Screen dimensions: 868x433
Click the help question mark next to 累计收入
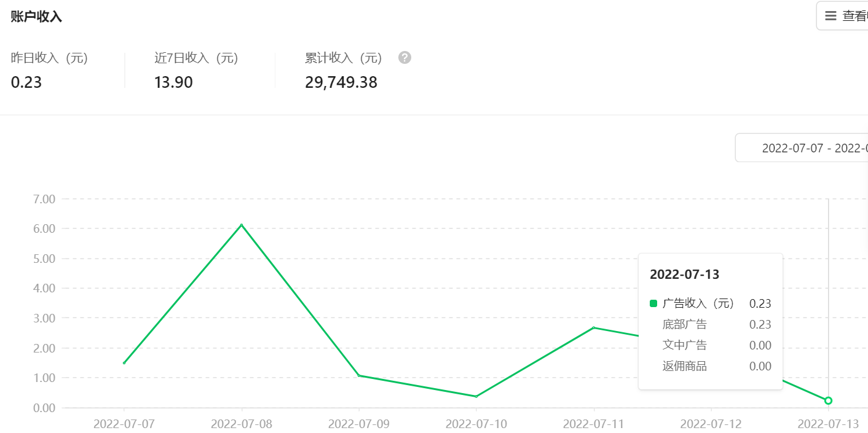tap(404, 58)
